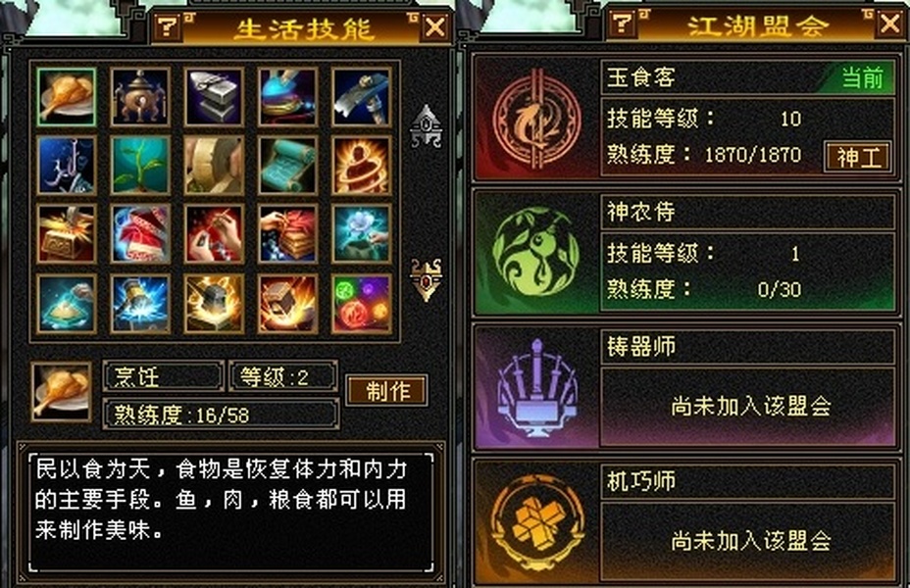
Task: Select the bronze alchemy cauldron skill icon
Action: (x=140, y=96)
